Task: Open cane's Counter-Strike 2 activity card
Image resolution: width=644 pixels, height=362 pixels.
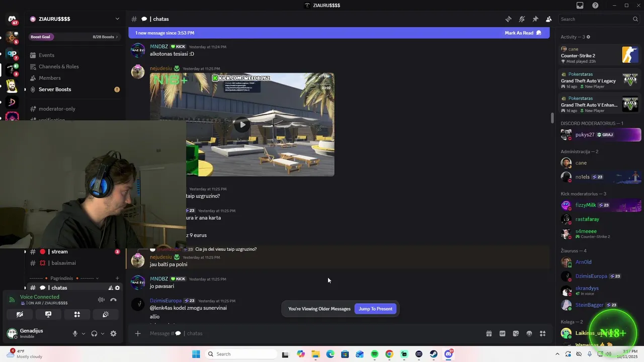Action: coord(600,55)
